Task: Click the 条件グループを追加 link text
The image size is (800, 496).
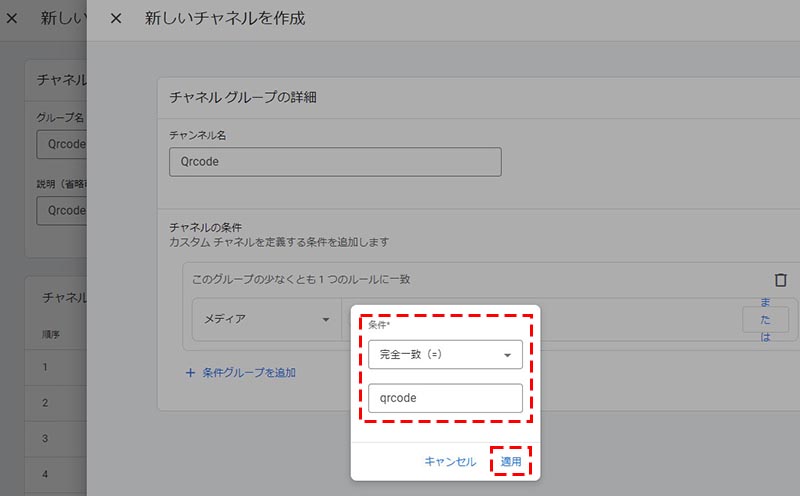Action: point(248,373)
